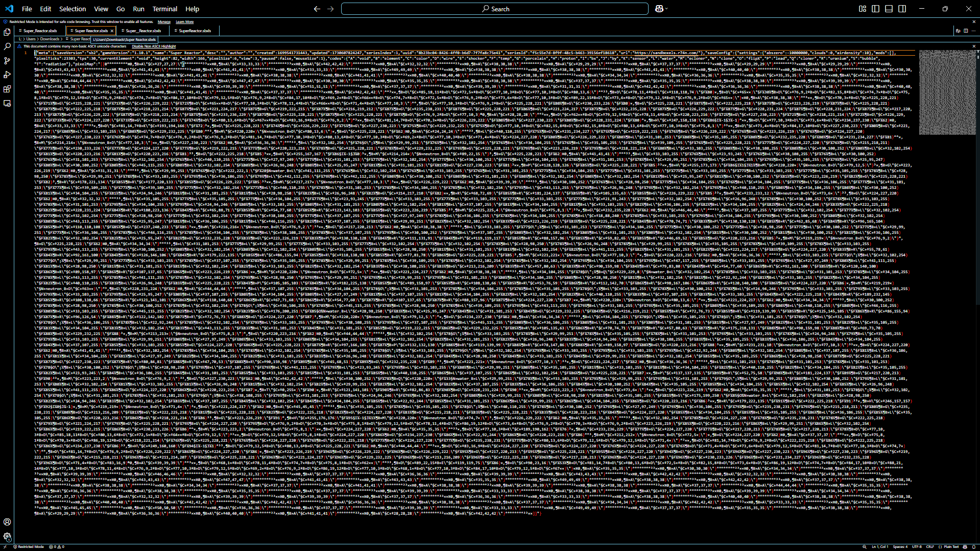Split the editor to the right
The height and width of the screenshot is (551, 980).
[x=966, y=31]
